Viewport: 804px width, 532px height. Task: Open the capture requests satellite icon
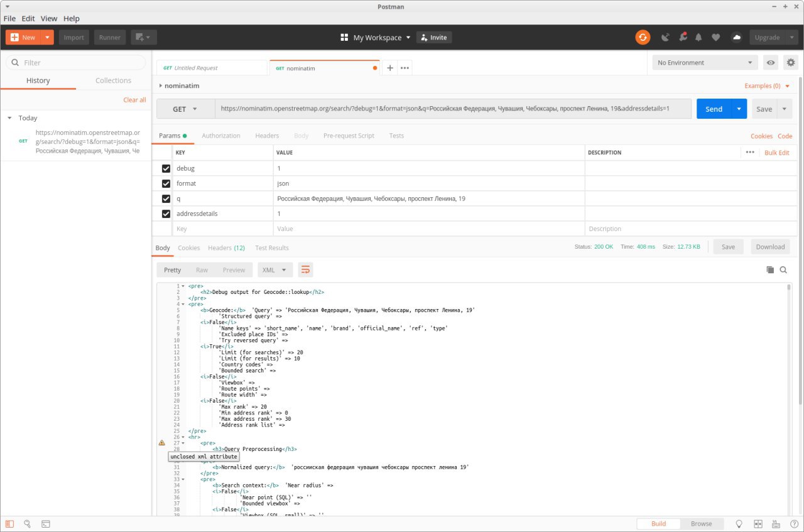pyautogui.click(x=666, y=37)
